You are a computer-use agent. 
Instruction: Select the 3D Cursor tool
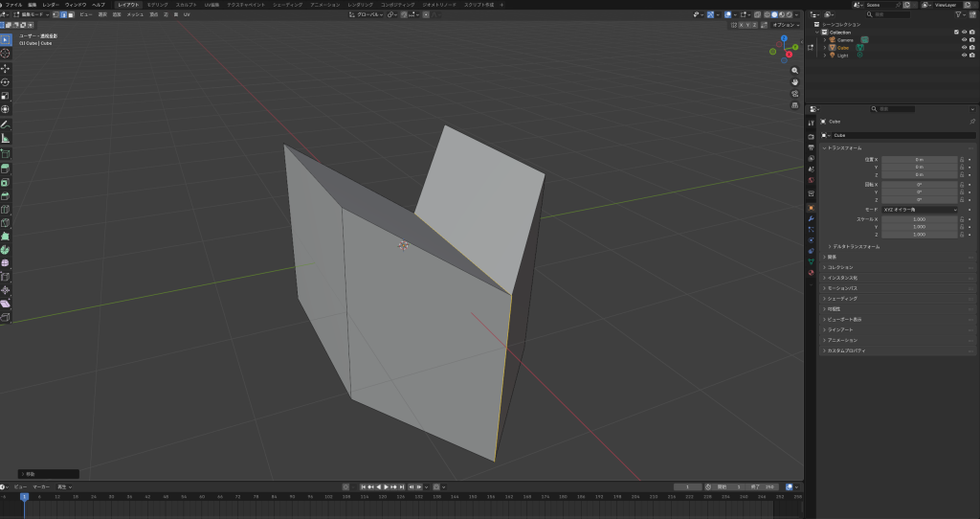coord(5,54)
